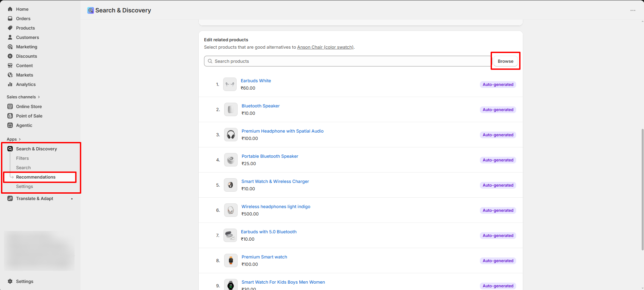
Task: Click the Online Store icon
Action: pos(10,106)
